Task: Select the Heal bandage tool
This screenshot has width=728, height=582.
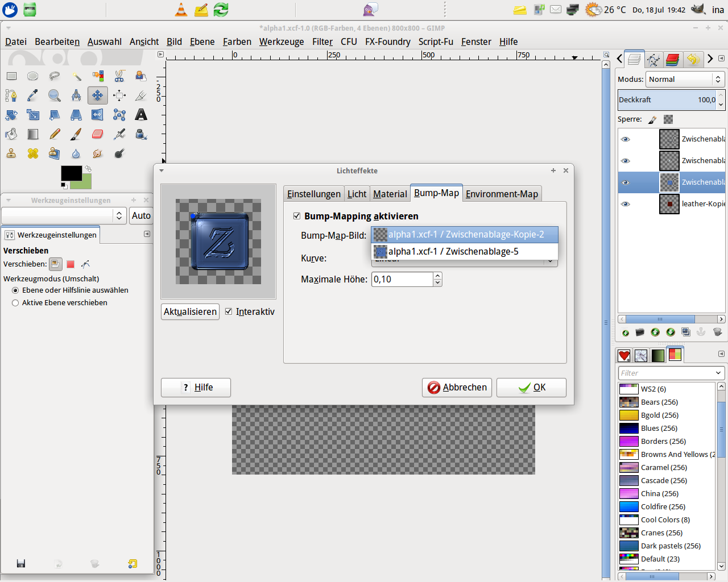Action: point(33,153)
